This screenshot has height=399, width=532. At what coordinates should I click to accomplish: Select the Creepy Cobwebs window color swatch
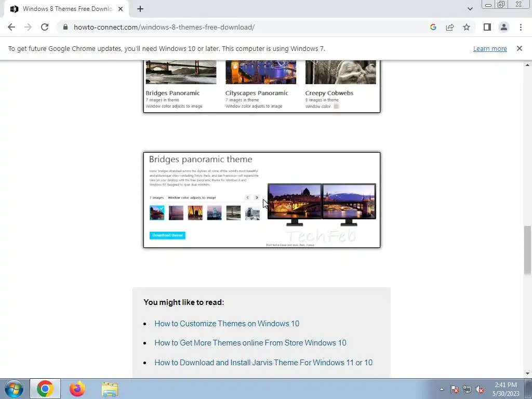coord(336,106)
